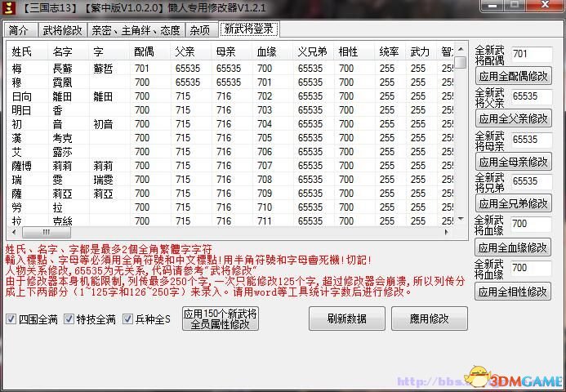566x392 pixels.
Task: Click 血缘 cell with value 709
Action: click(265, 194)
